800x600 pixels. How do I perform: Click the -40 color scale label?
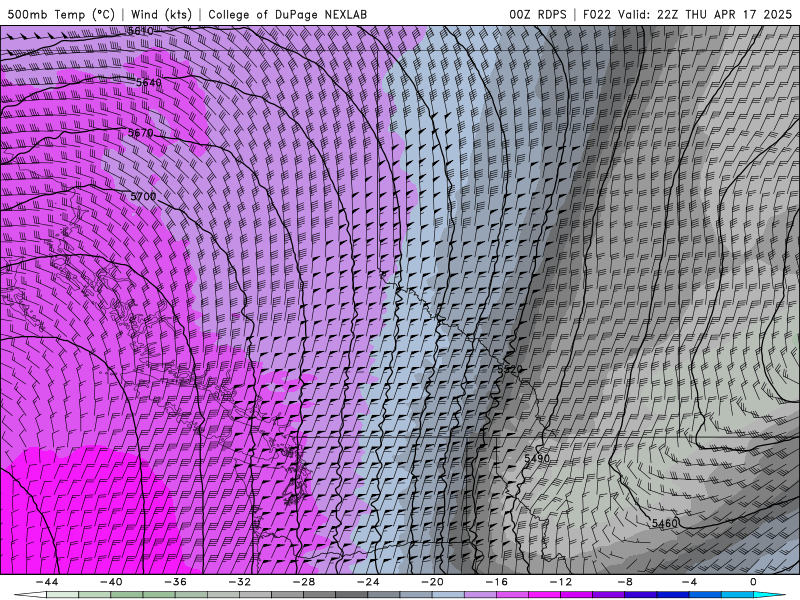click(x=111, y=582)
